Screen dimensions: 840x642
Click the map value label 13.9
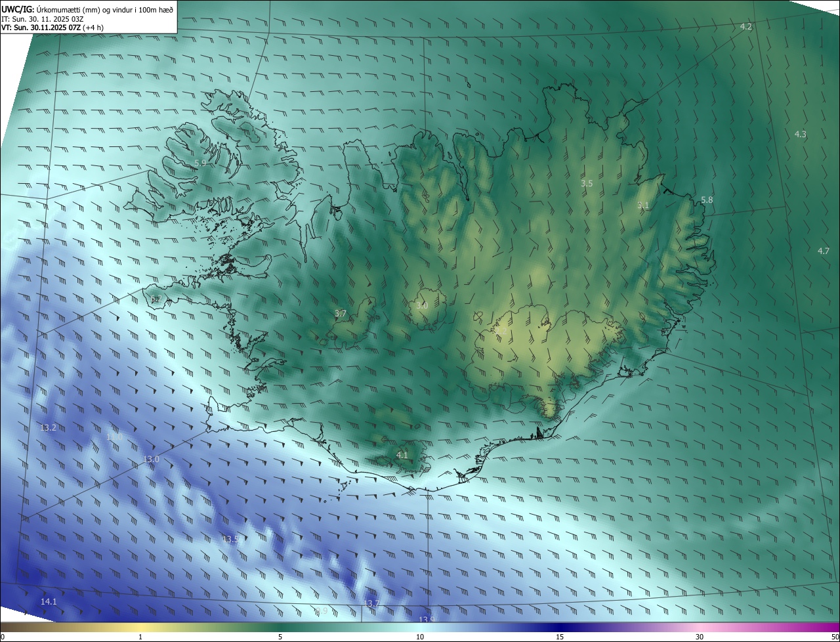427,619
